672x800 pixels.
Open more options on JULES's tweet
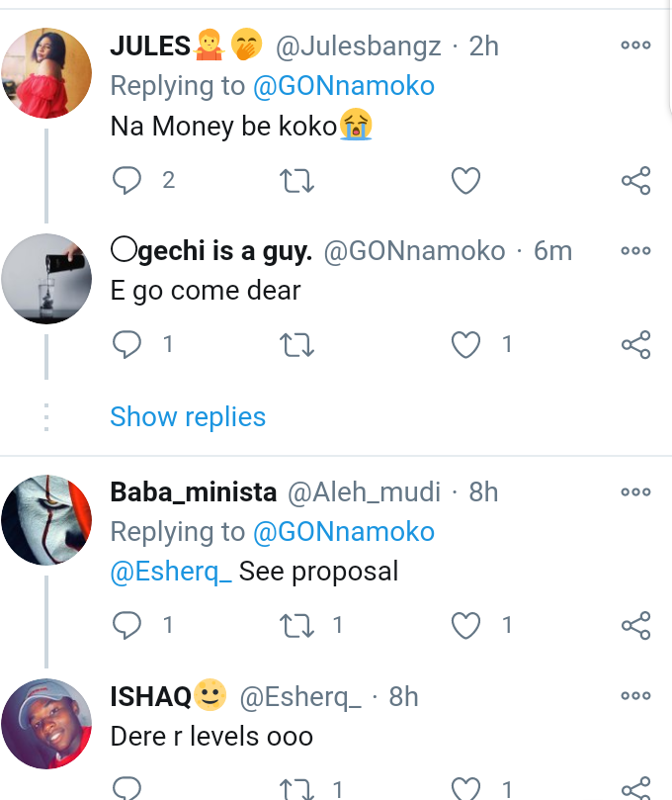(635, 45)
